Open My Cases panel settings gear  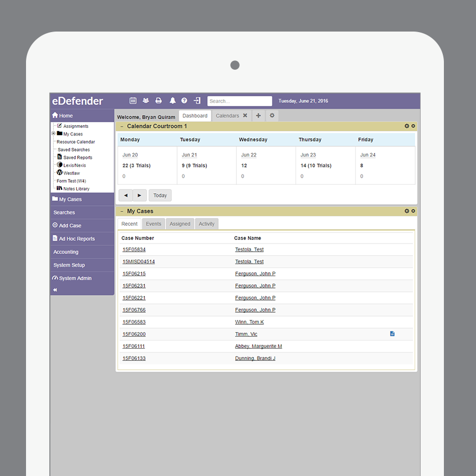point(407,211)
